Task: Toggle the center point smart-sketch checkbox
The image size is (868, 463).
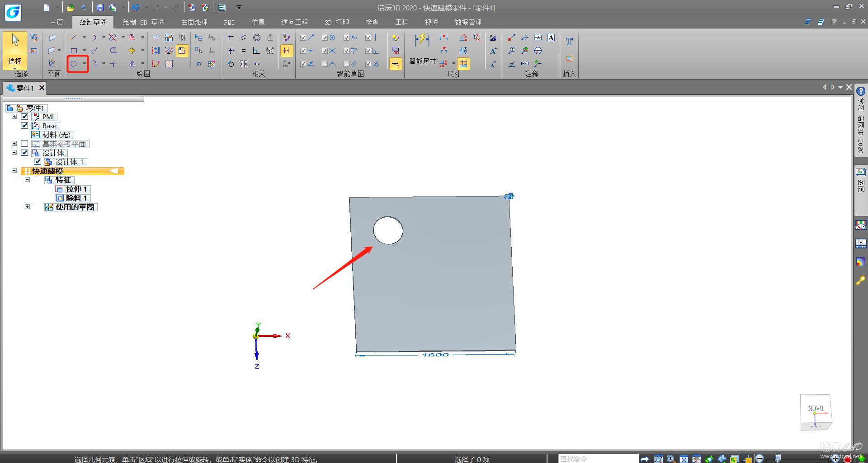Action: 325,38
